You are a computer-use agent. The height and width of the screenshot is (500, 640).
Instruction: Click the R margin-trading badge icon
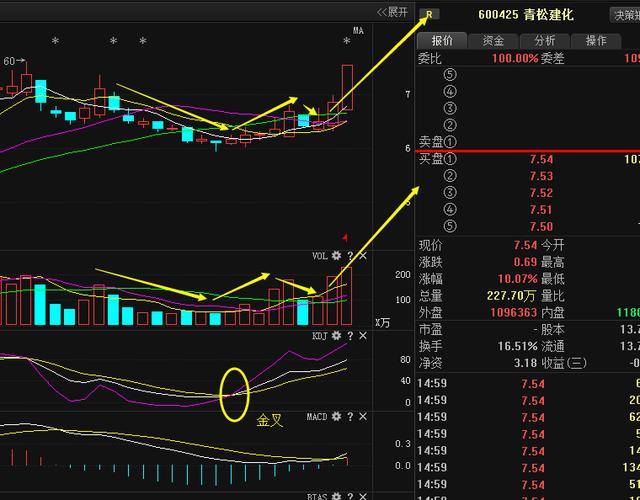[x=430, y=15]
